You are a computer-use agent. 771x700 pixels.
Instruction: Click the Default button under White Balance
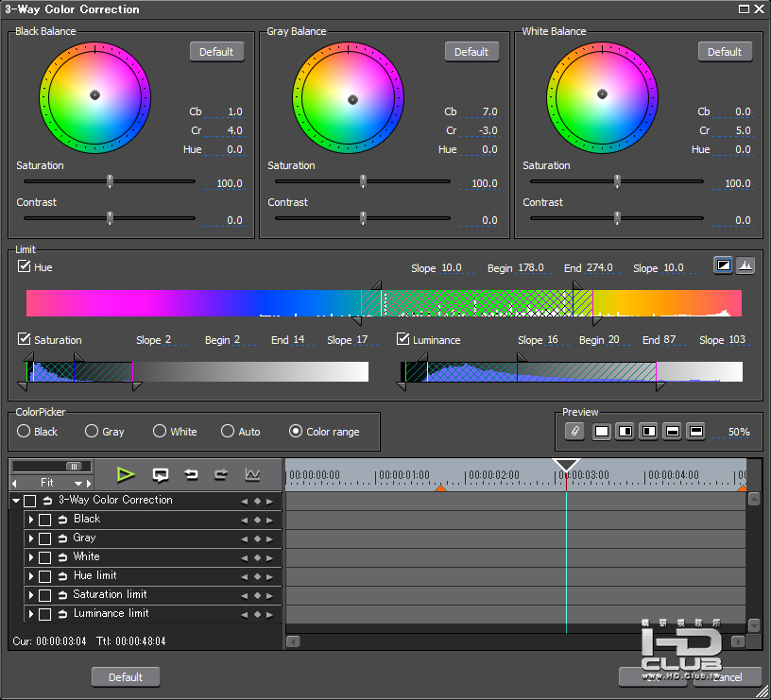click(x=725, y=52)
